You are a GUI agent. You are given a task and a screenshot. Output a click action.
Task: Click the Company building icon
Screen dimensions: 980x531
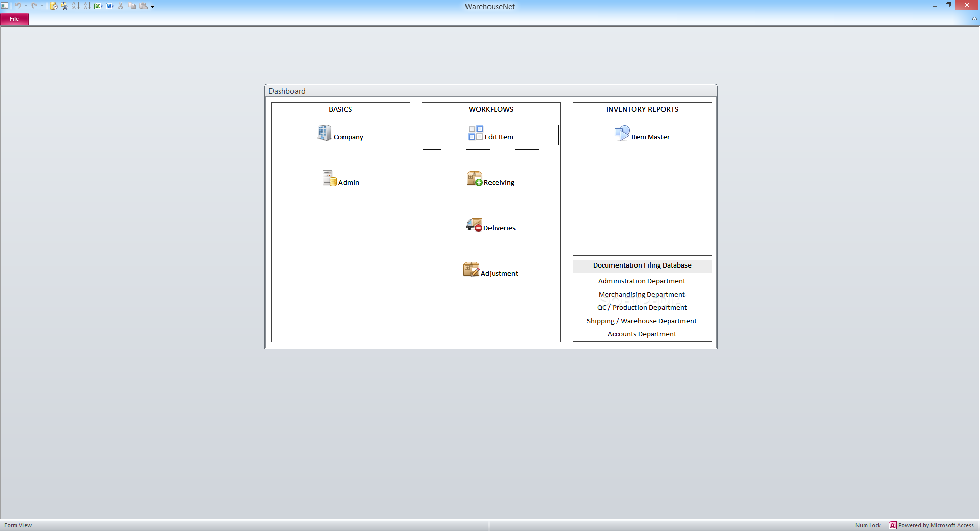[325, 133]
